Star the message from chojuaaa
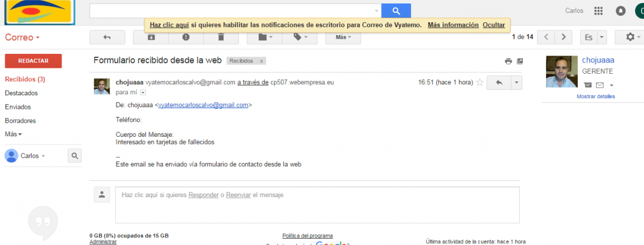The width and height of the screenshot is (644, 245). tap(479, 82)
